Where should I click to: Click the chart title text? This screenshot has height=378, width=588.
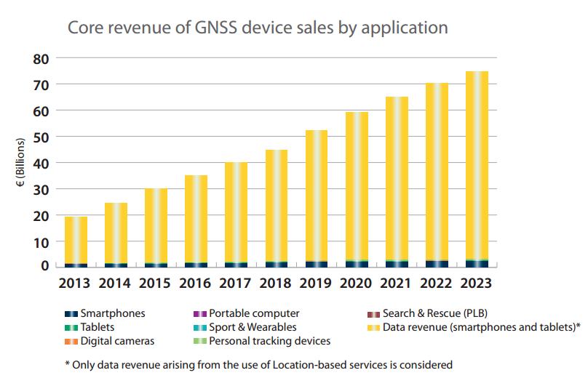[x=258, y=28]
